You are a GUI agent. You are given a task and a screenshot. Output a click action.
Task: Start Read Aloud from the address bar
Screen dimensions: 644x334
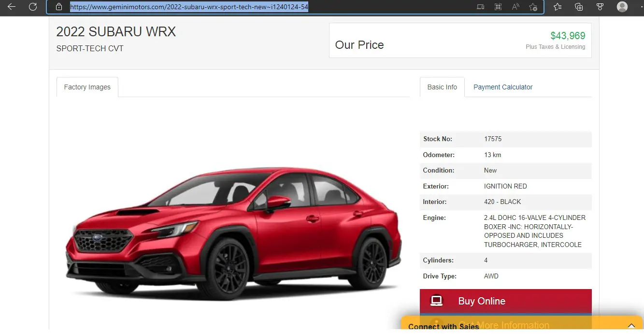coord(515,7)
